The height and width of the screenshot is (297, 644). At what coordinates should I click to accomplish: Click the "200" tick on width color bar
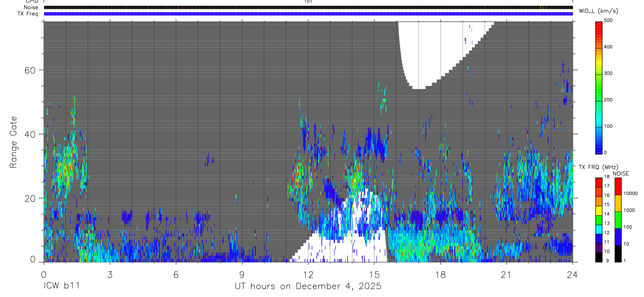(x=609, y=100)
